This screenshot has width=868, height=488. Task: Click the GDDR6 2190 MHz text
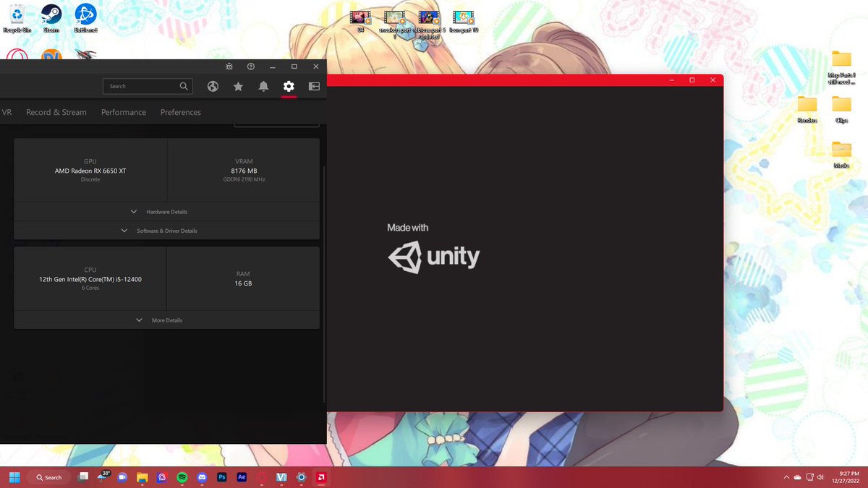[244, 179]
